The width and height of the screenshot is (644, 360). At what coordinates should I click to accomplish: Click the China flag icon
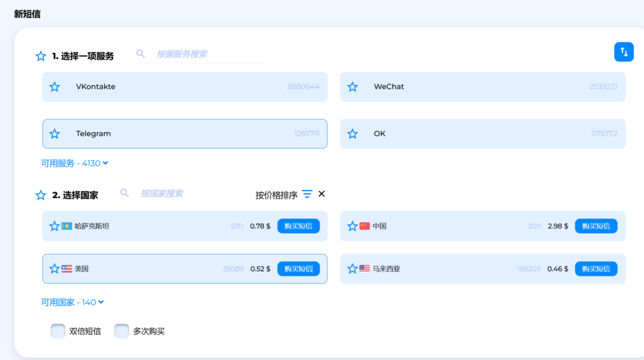click(365, 226)
